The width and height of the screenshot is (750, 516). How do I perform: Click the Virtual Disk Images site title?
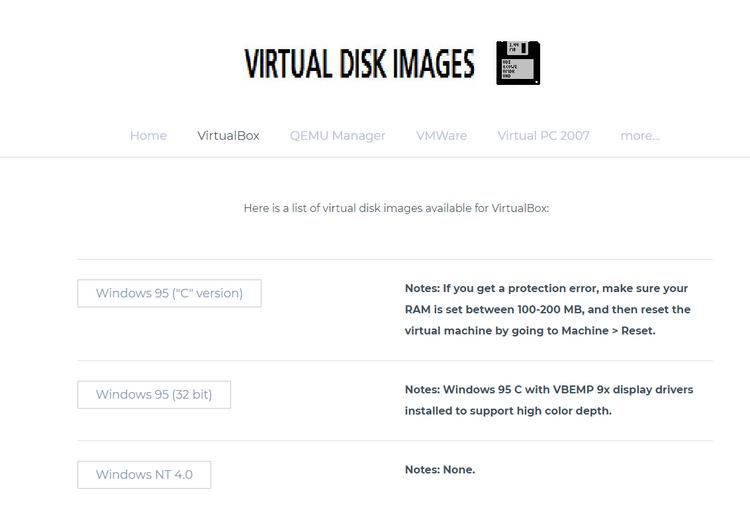359,64
